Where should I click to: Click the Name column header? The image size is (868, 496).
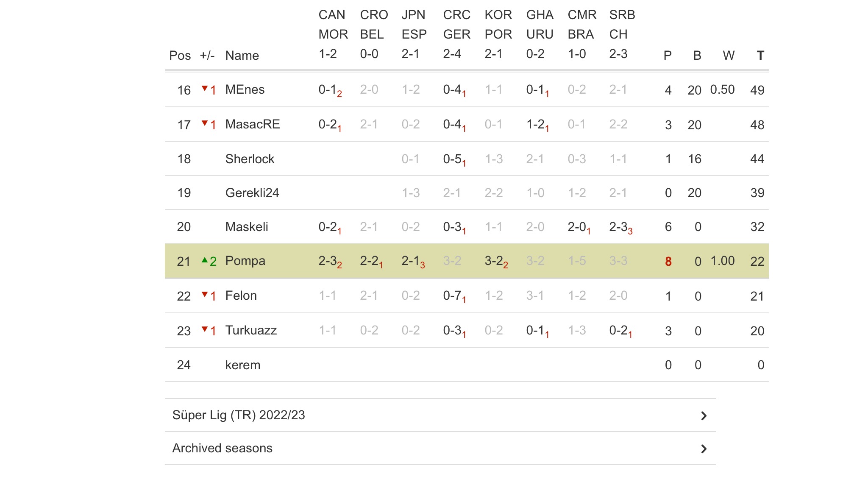click(x=242, y=56)
